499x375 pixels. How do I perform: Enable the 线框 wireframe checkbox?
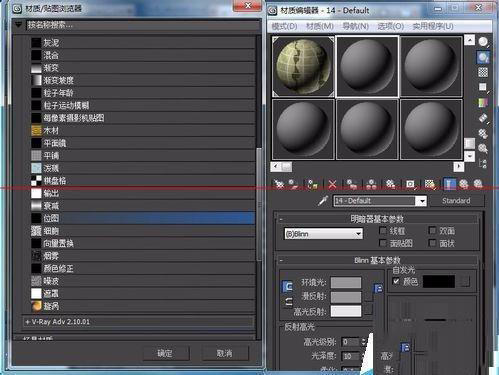pyautogui.click(x=383, y=231)
